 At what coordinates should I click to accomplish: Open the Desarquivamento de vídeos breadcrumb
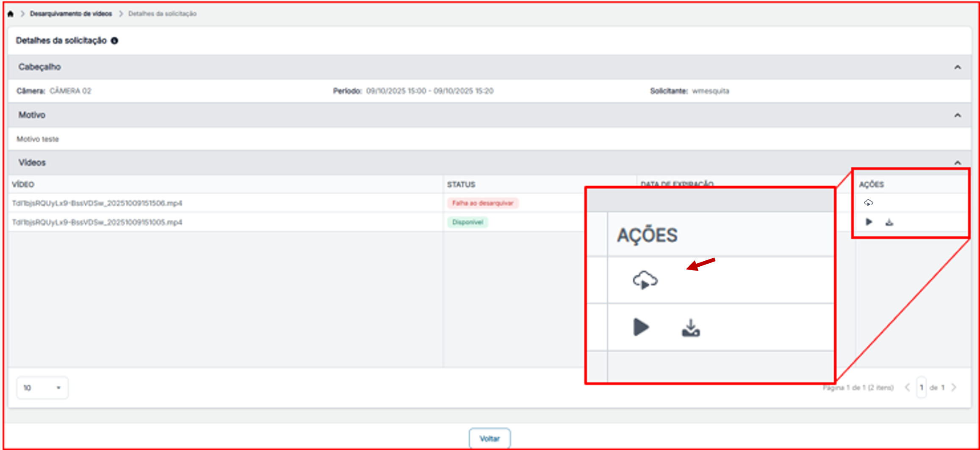(71, 14)
